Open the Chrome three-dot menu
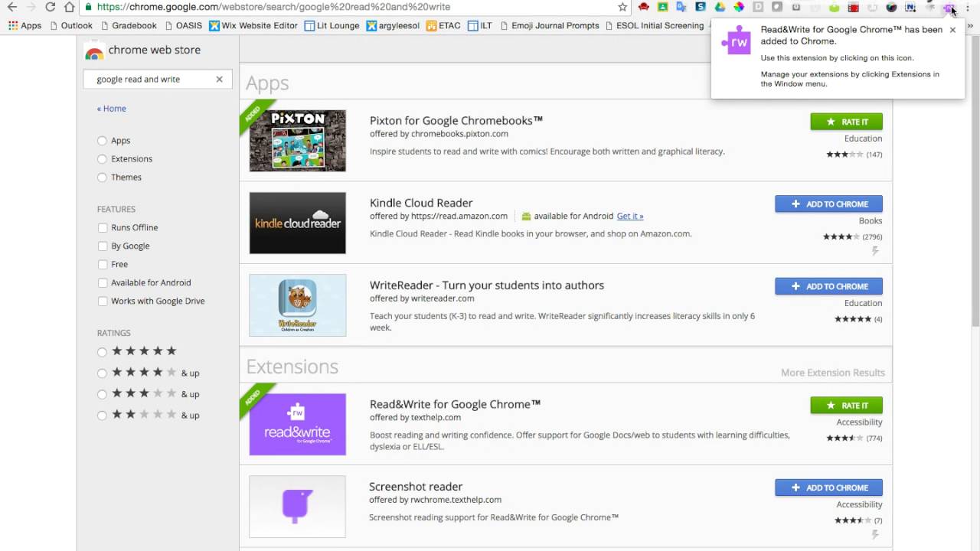The image size is (980, 551). tap(968, 8)
